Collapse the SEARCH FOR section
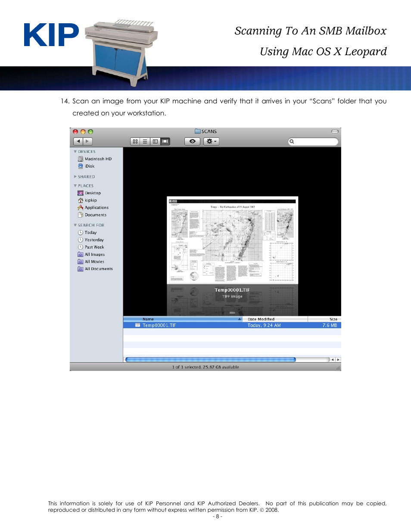 pyautogui.click(x=75, y=225)
